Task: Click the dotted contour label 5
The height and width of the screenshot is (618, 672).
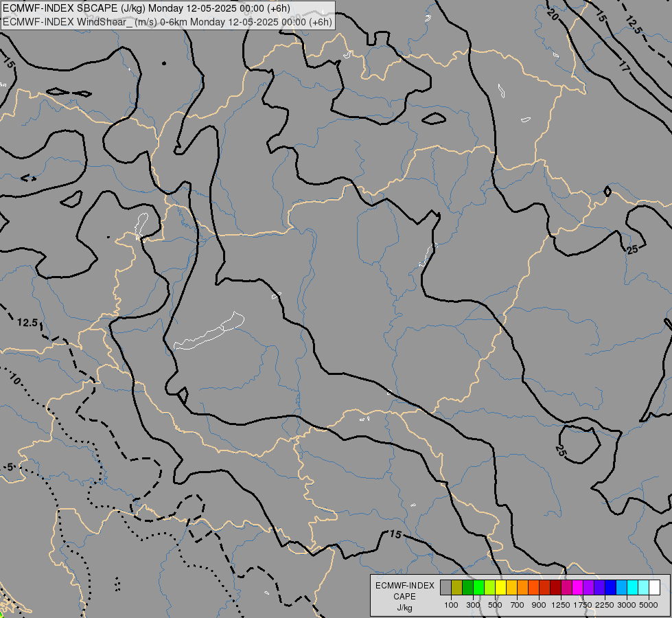Action: tap(10, 468)
